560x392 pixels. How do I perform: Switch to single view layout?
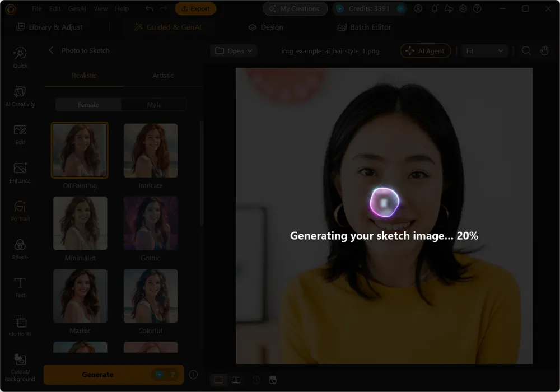tap(218, 380)
